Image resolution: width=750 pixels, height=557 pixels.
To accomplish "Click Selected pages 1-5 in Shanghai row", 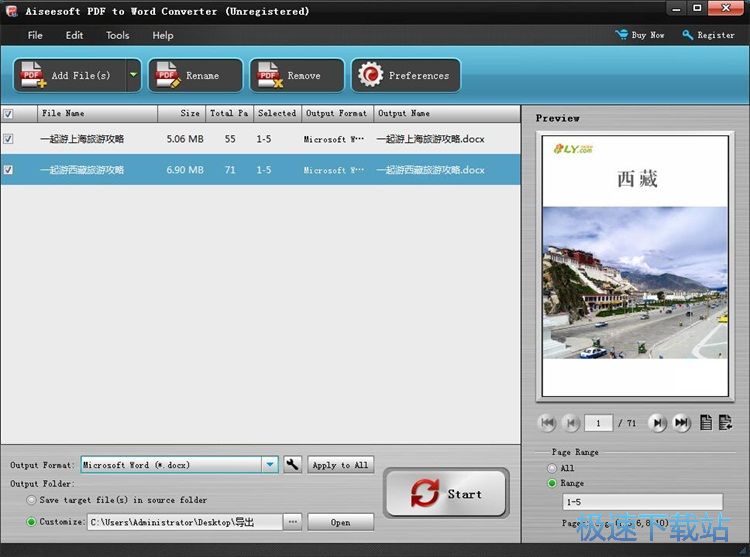I will point(264,139).
